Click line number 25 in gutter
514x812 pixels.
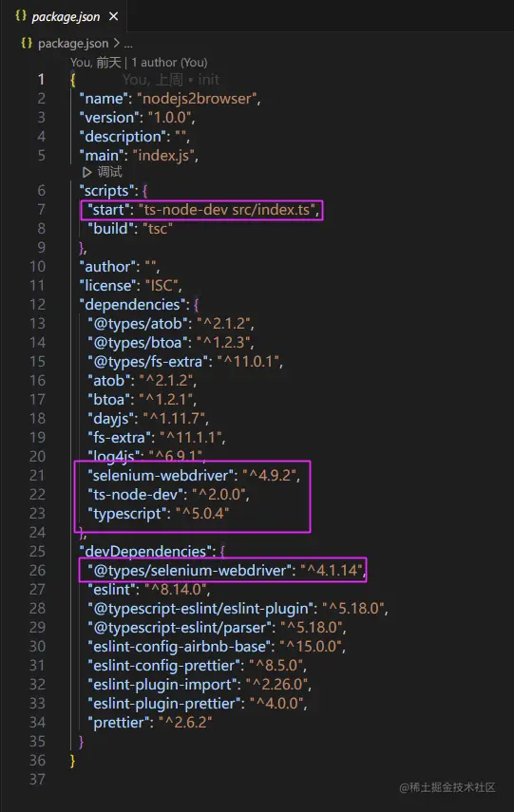tap(37, 552)
